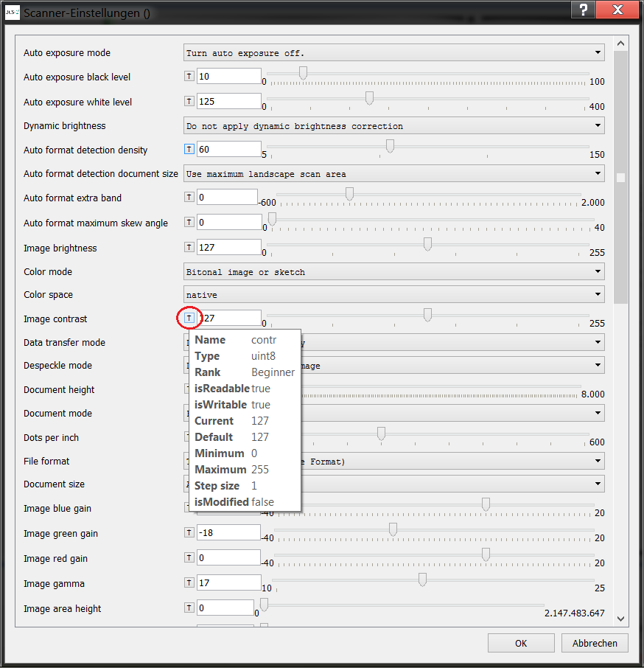Click info icon for Auto format detection density
The width and height of the screenshot is (644, 668).
(x=189, y=149)
